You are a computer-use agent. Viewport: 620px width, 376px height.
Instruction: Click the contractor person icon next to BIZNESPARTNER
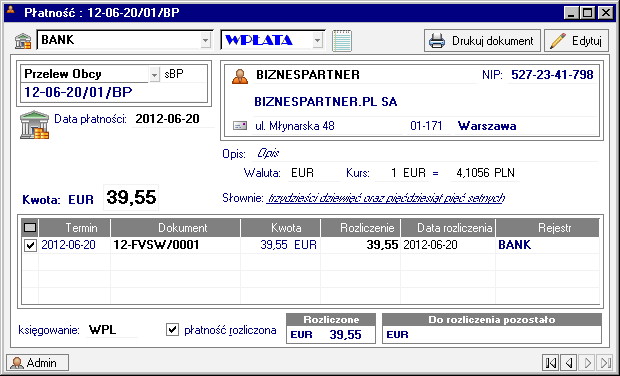[x=240, y=76]
